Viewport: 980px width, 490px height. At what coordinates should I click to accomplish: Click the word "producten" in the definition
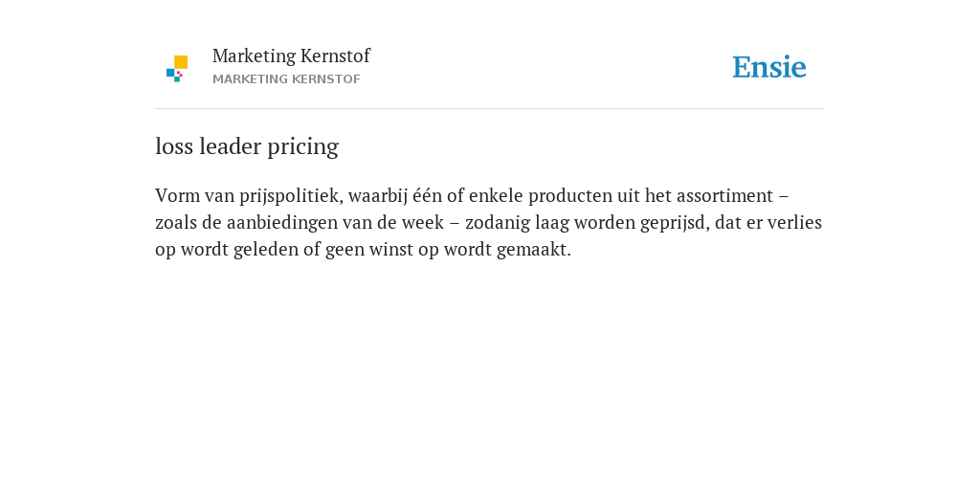click(x=570, y=196)
